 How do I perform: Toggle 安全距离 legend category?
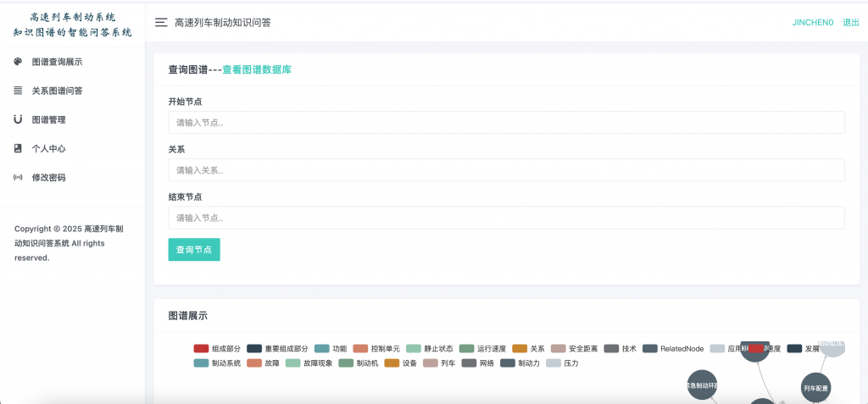[x=575, y=349]
